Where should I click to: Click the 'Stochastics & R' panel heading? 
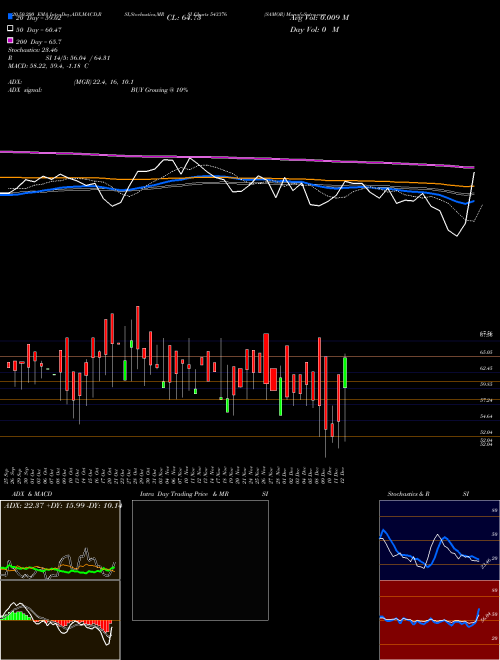click(408, 494)
